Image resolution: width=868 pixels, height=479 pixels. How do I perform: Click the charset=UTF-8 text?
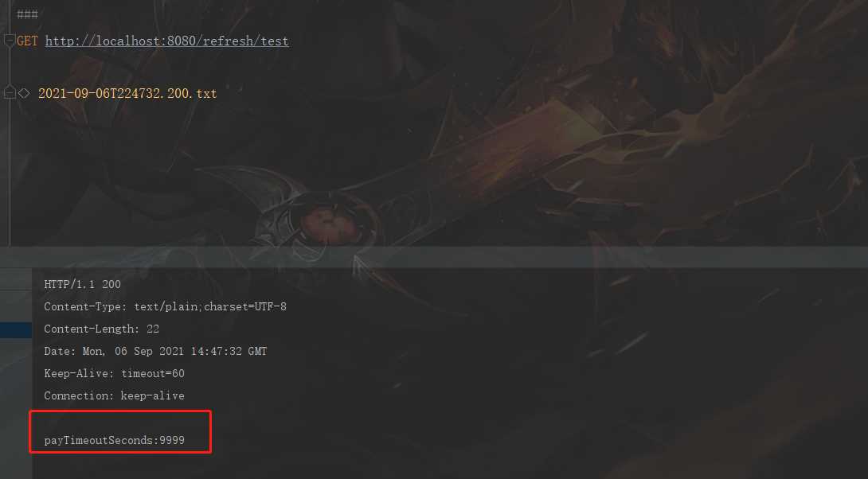(245, 306)
